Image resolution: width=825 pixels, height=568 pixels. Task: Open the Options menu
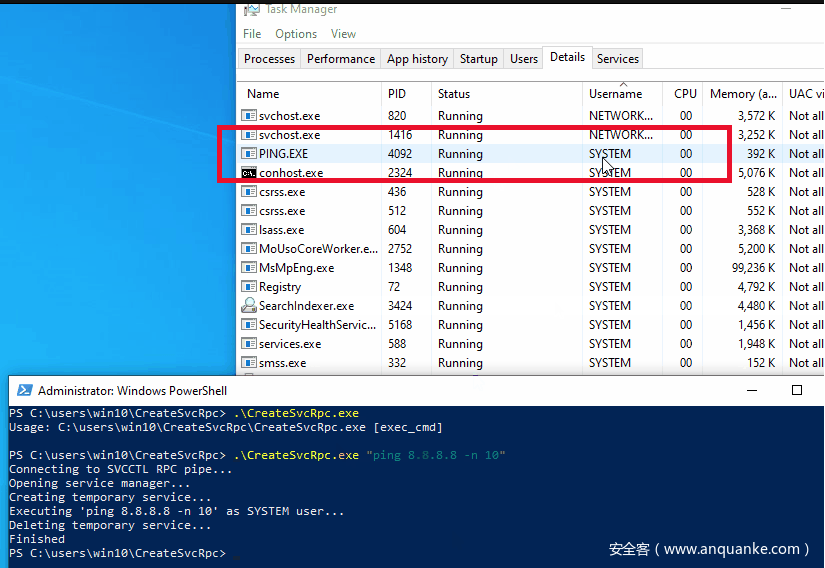point(296,34)
